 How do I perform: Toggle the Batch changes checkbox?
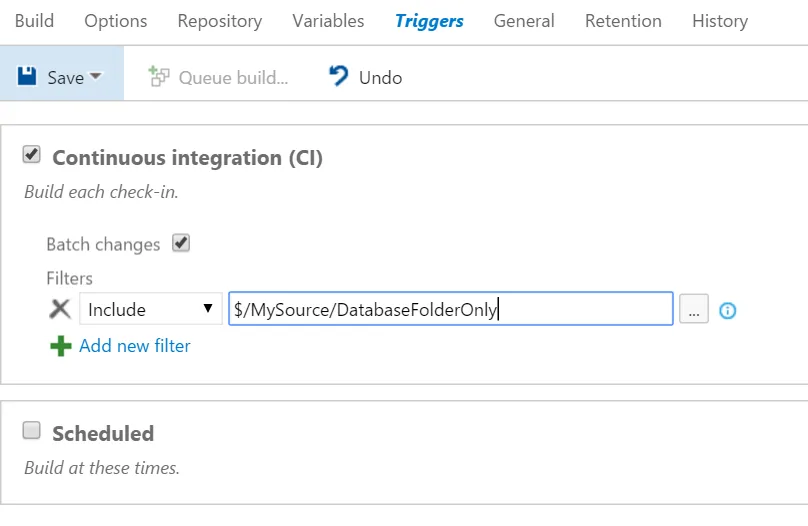[x=181, y=242]
